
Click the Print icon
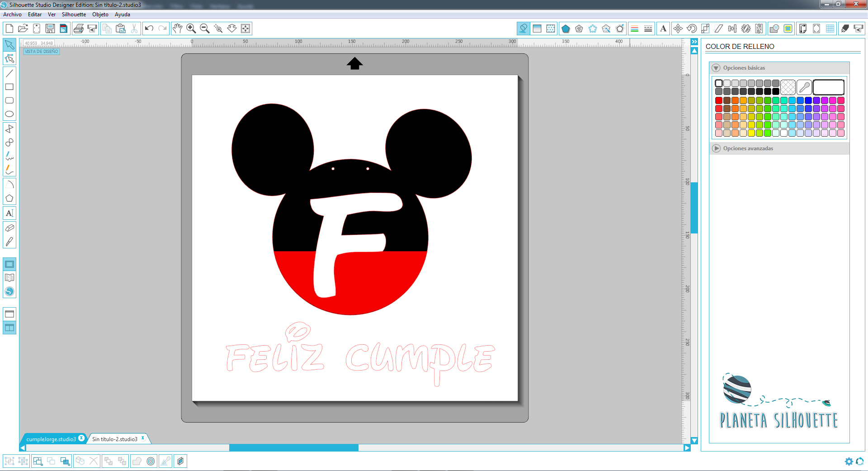78,29
